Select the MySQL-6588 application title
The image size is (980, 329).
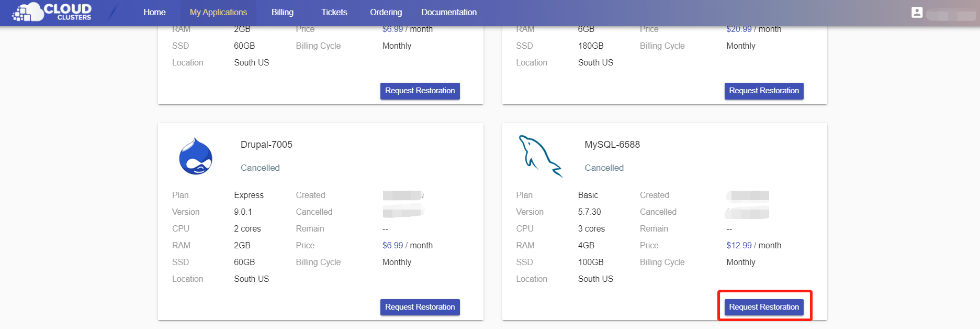tap(612, 145)
